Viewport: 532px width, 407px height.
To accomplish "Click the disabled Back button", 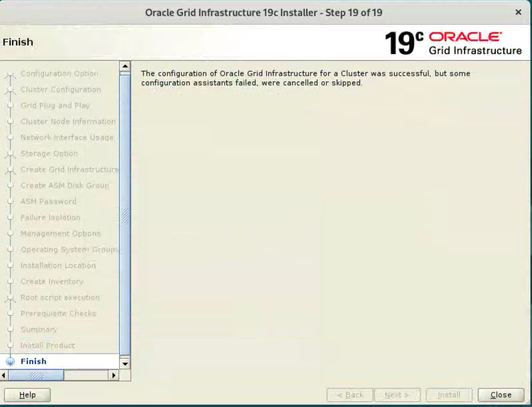I will point(350,395).
